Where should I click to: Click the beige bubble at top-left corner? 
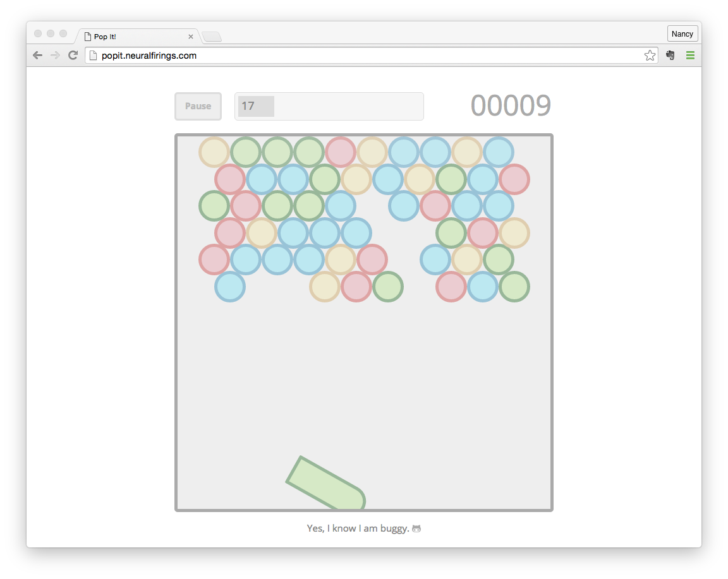[214, 152]
